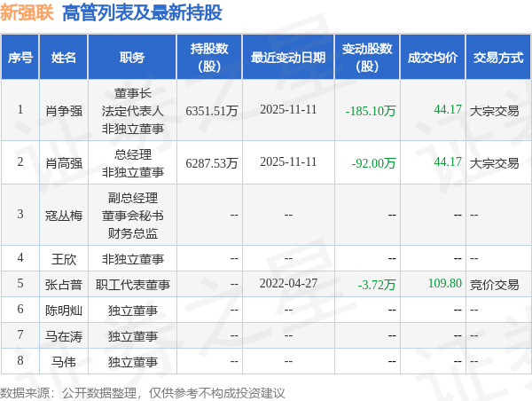Click the position 职工代表董事

tap(133, 285)
